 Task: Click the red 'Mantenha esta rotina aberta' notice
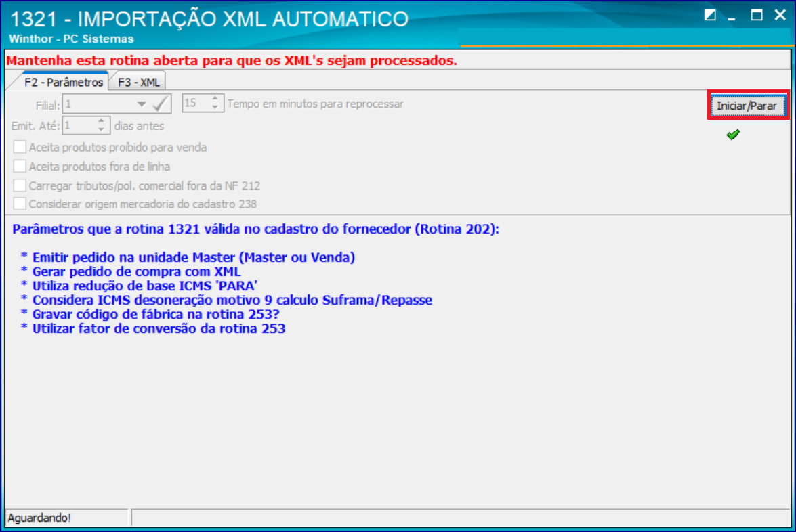pyautogui.click(x=232, y=60)
